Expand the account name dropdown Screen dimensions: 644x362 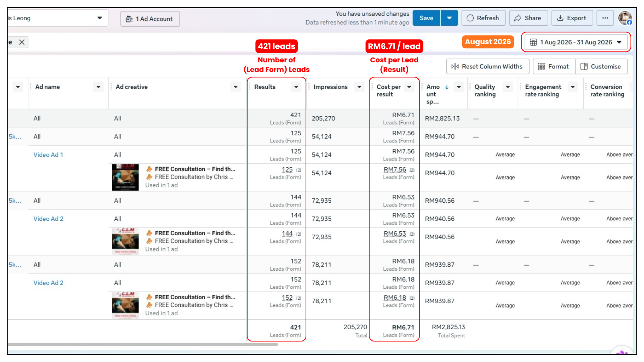tap(99, 18)
